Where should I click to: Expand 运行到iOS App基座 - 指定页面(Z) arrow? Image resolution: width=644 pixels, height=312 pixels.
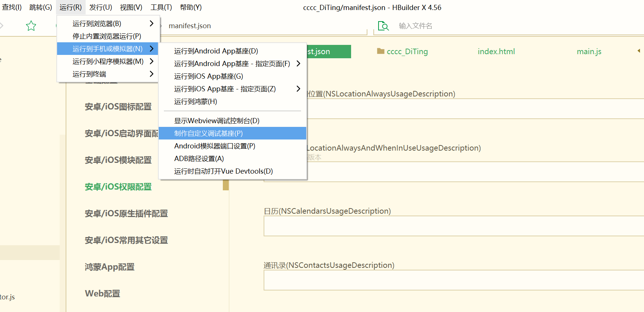coord(298,89)
